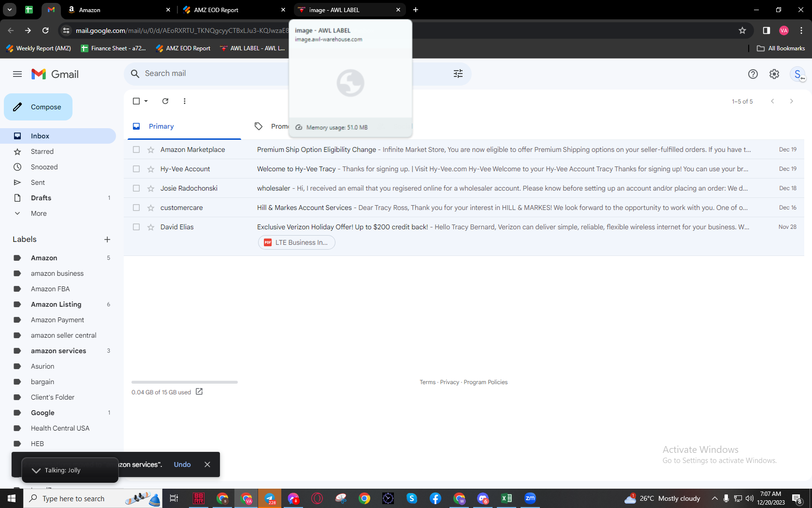Select the Hy-Vee Account email checkbox

[x=136, y=169]
